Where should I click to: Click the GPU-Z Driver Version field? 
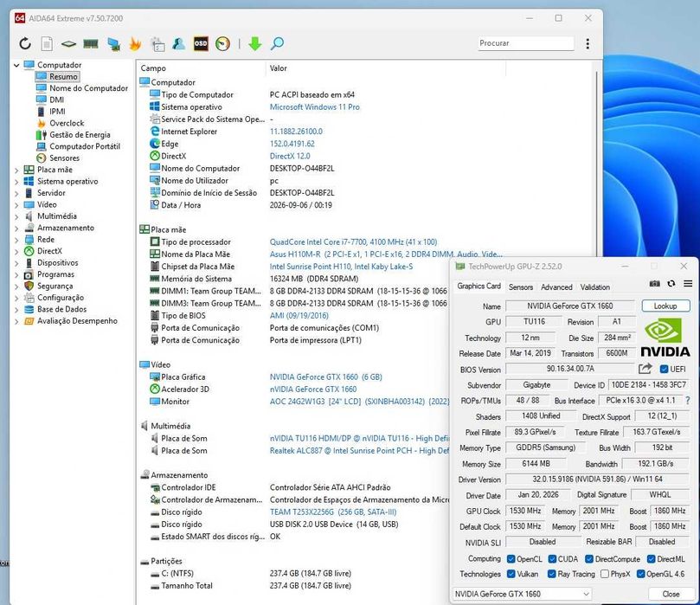coord(597,479)
